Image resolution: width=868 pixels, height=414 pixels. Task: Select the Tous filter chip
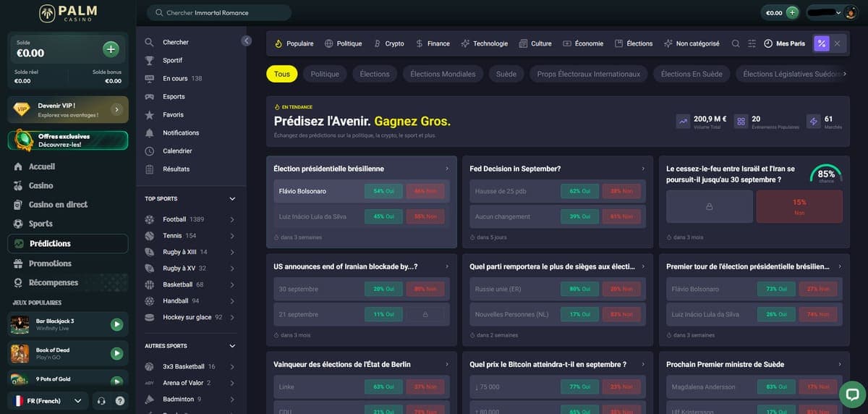pyautogui.click(x=282, y=74)
